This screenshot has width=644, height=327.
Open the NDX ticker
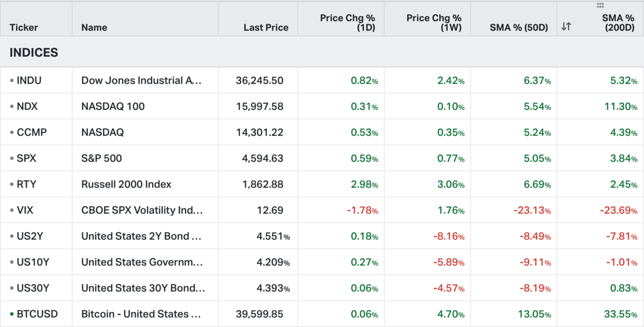27,106
